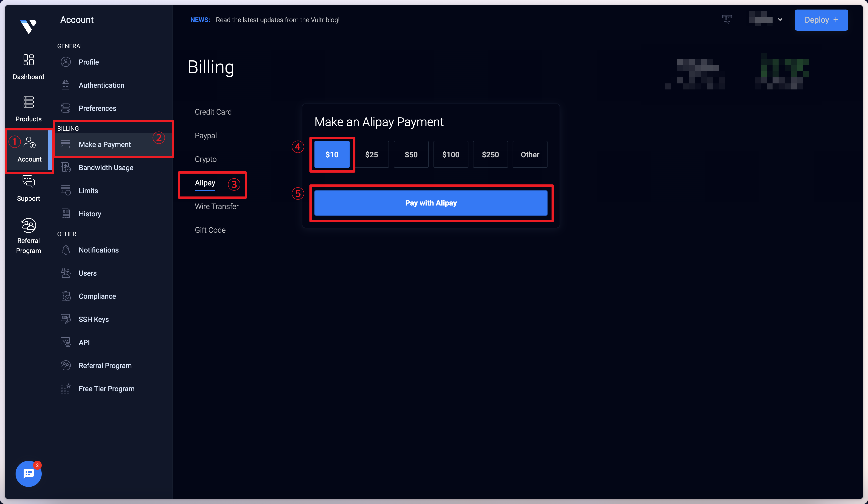Select the $25 payment amount

coord(371,154)
